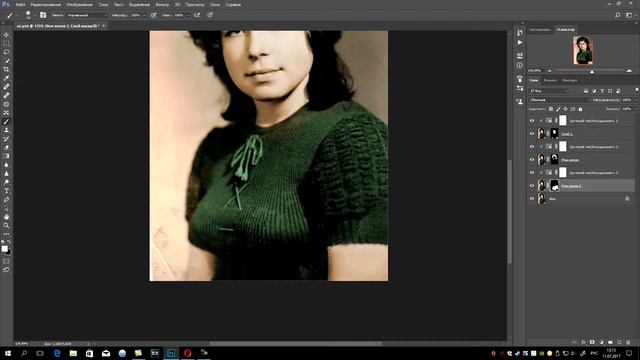The height and width of the screenshot is (360, 640).
Task: Select the Hand tool
Action: [x=6, y=217]
